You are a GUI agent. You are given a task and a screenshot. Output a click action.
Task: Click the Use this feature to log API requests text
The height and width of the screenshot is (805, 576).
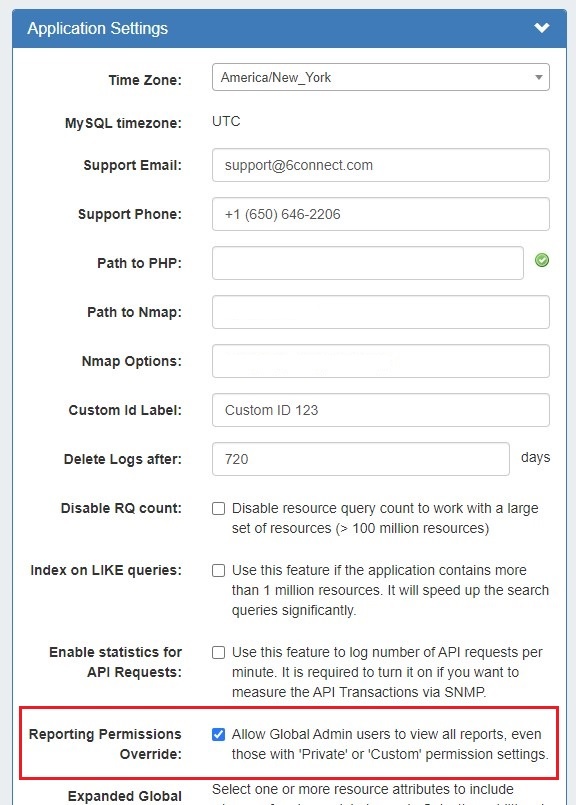[x=387, y=672]
